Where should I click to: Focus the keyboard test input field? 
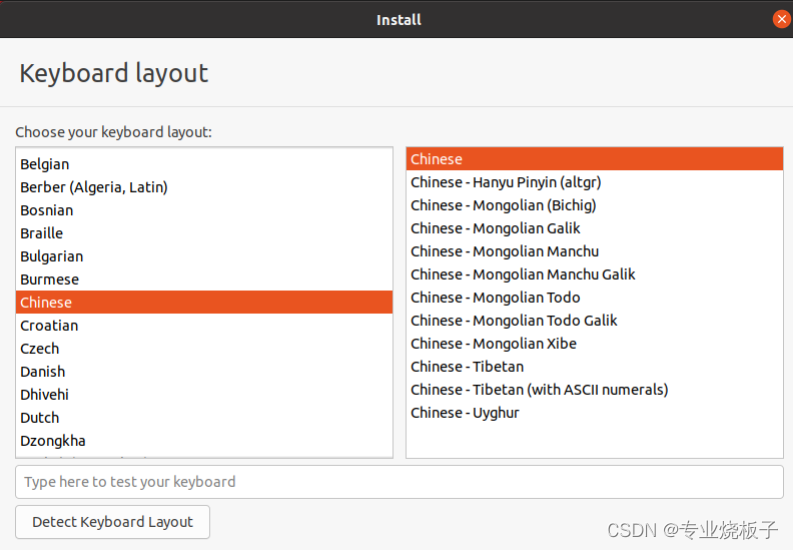point(400,482)
